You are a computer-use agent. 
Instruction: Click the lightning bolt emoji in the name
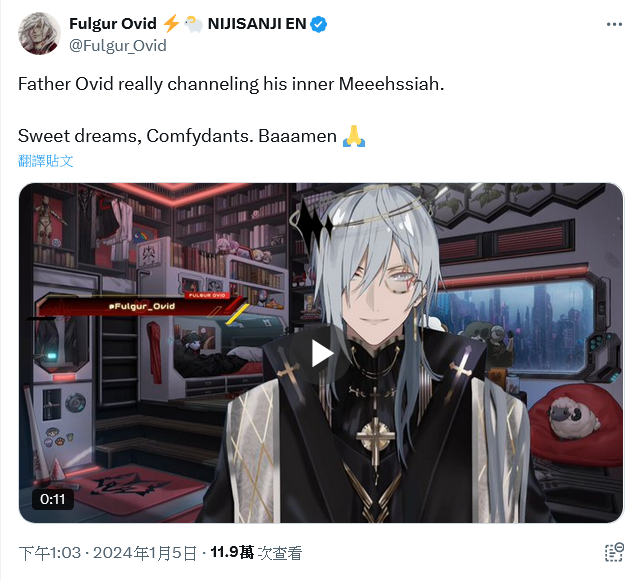171,23
